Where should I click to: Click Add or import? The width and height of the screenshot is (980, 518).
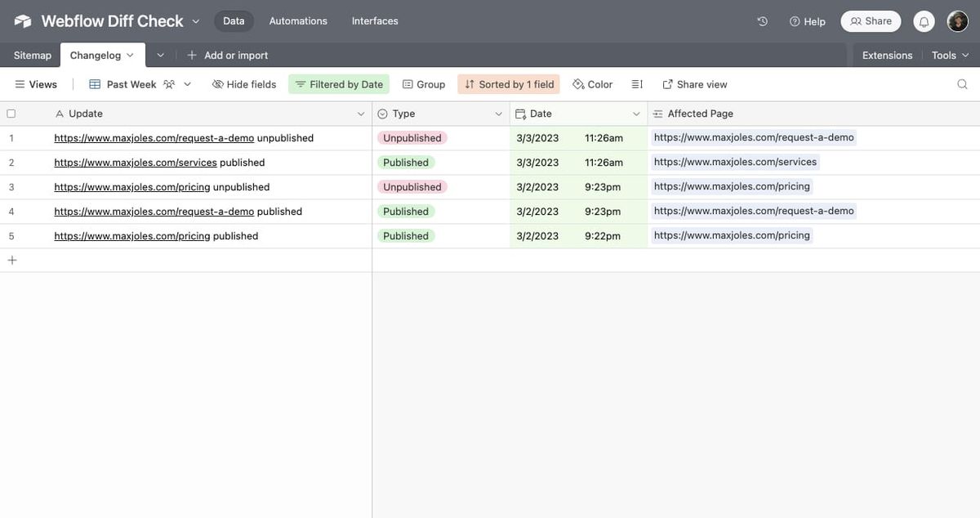227,55
